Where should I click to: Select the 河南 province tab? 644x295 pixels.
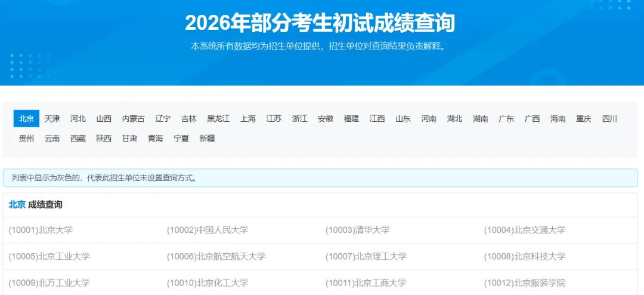429,119
